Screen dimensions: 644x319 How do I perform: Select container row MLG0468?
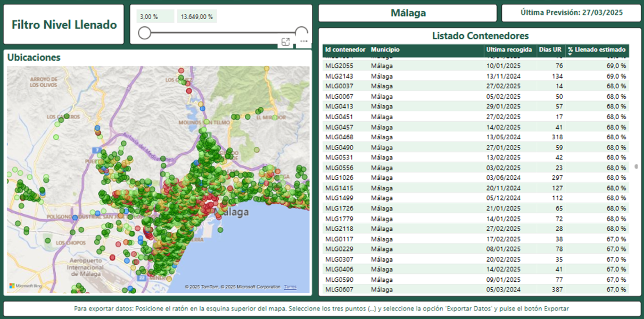(x=476, y=137)
